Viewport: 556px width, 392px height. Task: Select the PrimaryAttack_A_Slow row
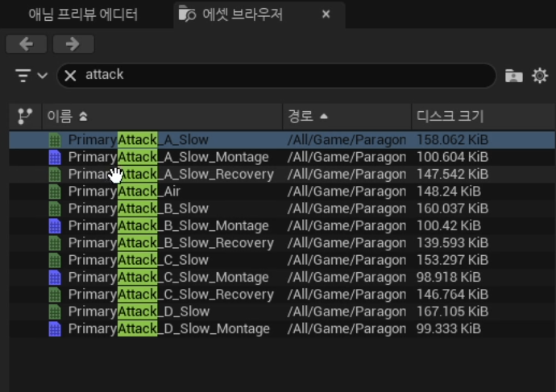pyautogui.click(x=282, y=140)
